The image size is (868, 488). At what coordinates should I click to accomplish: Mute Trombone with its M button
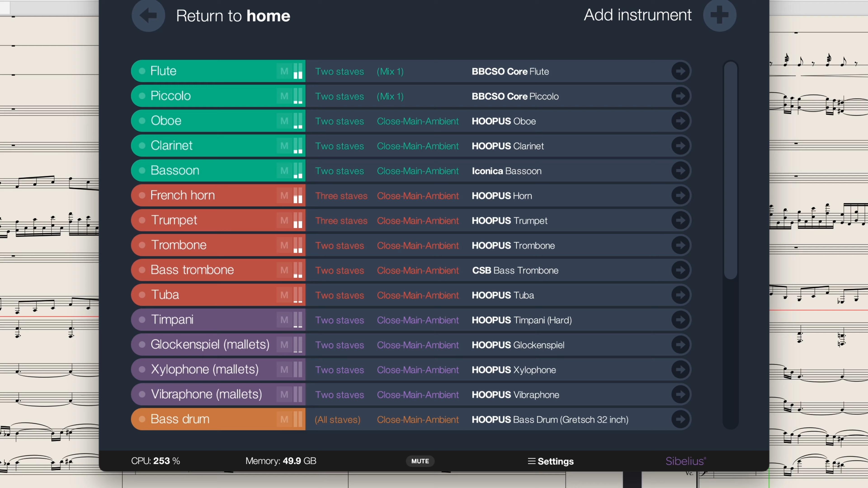(284, 246)
